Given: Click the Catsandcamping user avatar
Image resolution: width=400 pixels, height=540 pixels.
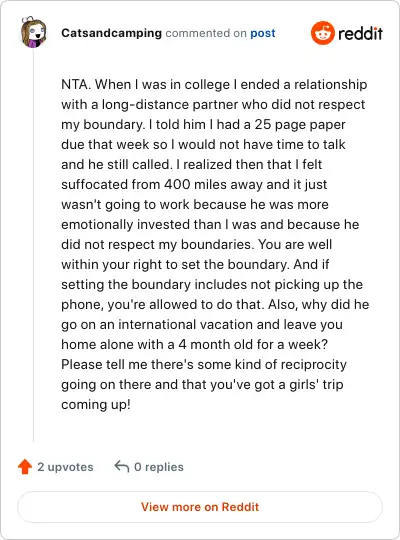Looking at the screenshot, I should tap(33, 32).
